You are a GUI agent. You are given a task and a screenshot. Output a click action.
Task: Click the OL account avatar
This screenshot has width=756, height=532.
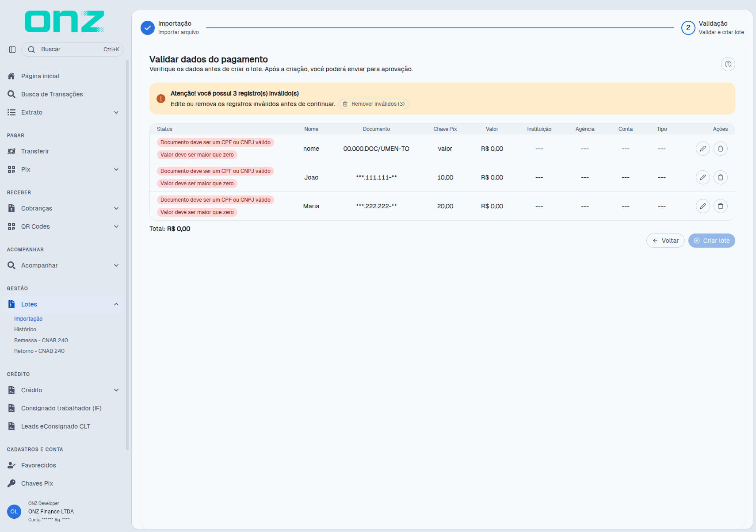point(14,511)
